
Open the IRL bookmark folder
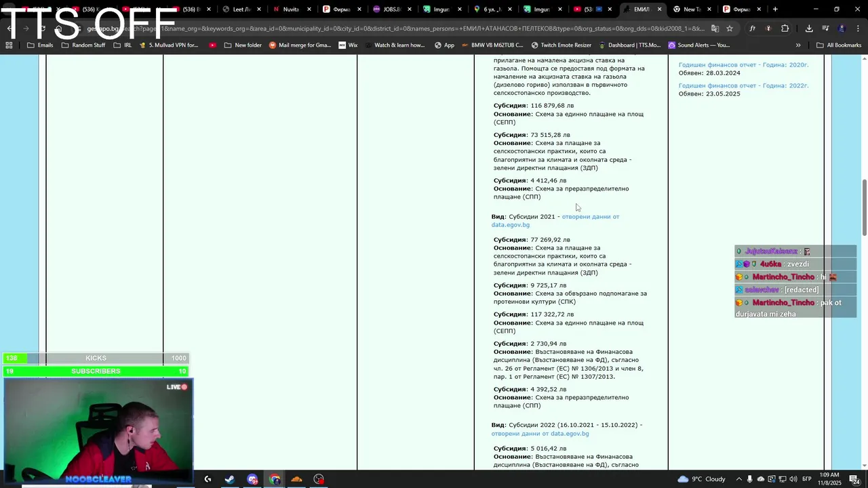click(x=123, y=45)
